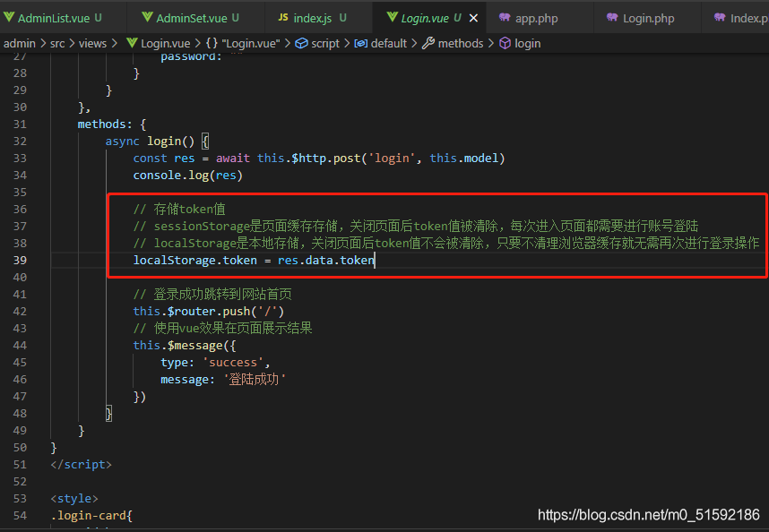Screen dimensions: 769x532
Task: Click 'methods: {' on line 31
Action: pyautogui.click(x=112, y=124)
